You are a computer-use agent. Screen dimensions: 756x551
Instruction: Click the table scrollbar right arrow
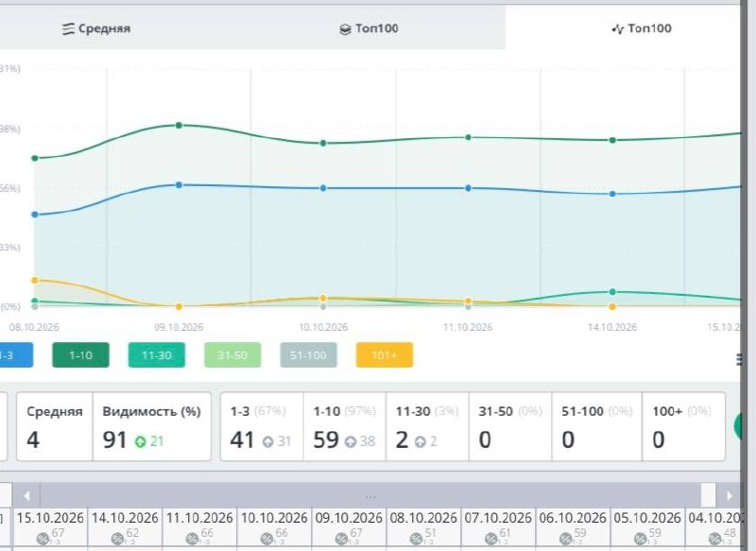729,495
